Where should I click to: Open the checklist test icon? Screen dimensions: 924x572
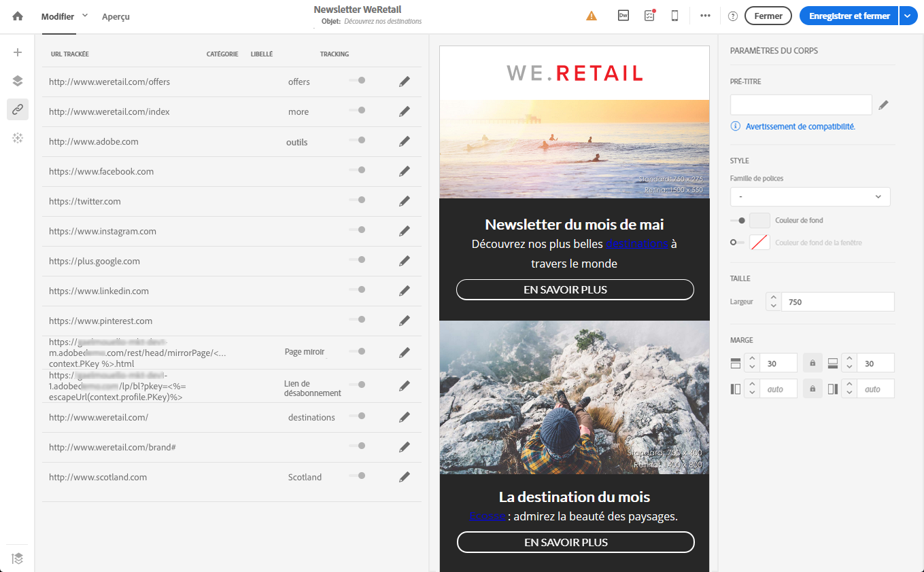[649, 16]
